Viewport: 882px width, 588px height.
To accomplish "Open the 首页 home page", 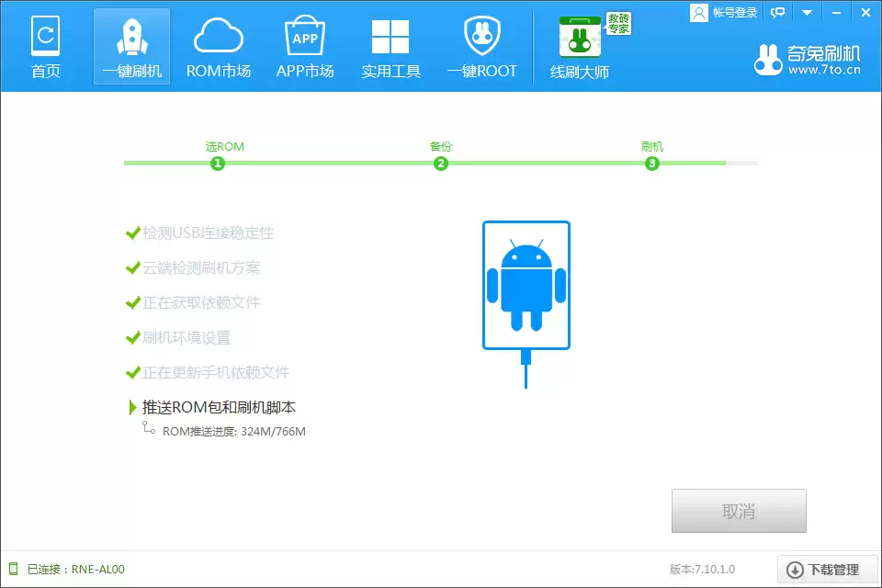I will click(44, 44).
